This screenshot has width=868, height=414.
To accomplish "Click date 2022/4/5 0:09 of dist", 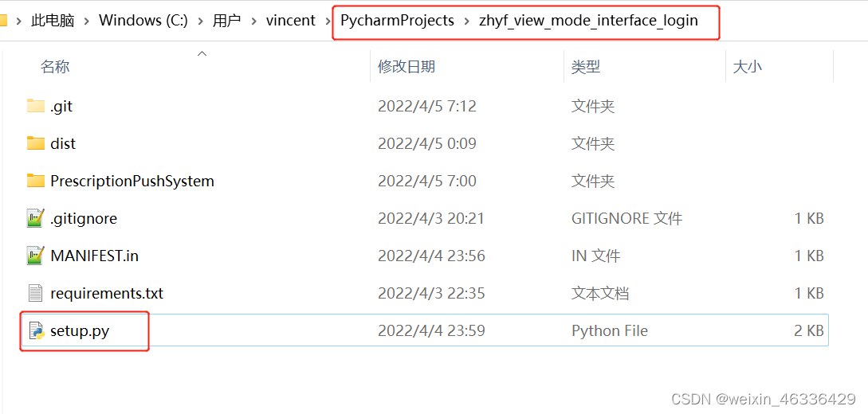I will [426, 144].
